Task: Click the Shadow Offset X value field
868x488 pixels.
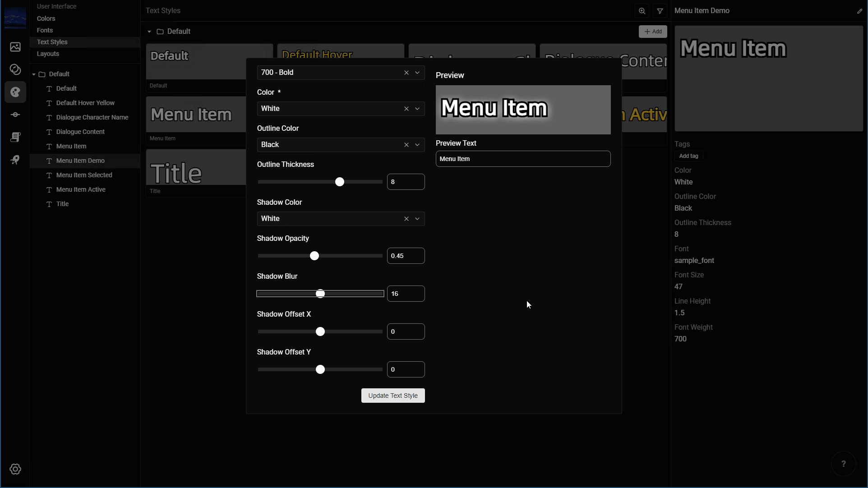Action: point(406,331)
